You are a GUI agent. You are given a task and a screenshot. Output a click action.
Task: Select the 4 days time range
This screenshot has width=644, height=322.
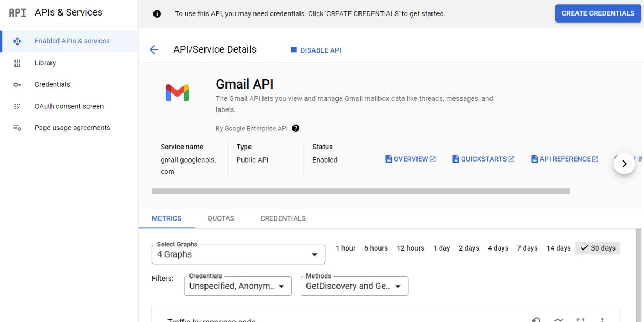click(x=498, y=248)
